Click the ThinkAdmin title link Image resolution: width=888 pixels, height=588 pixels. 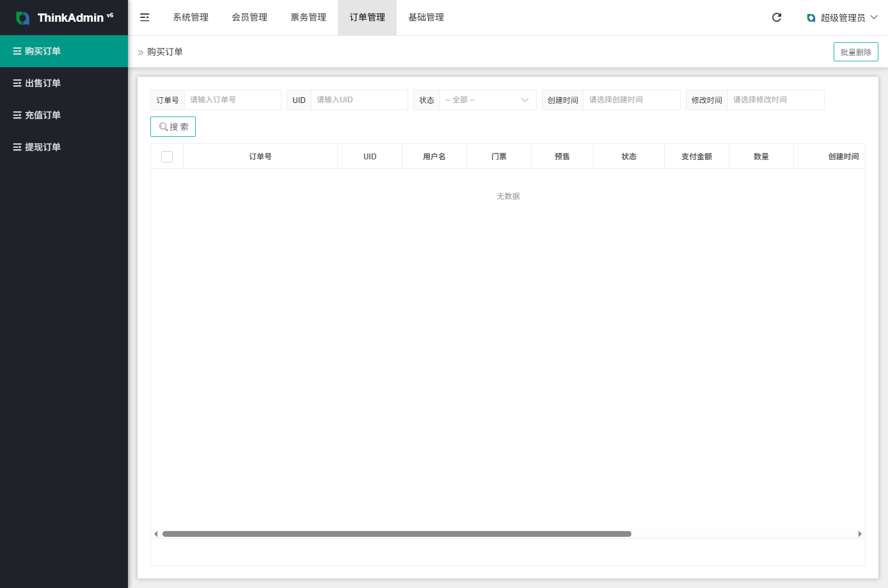click(75, 17)
